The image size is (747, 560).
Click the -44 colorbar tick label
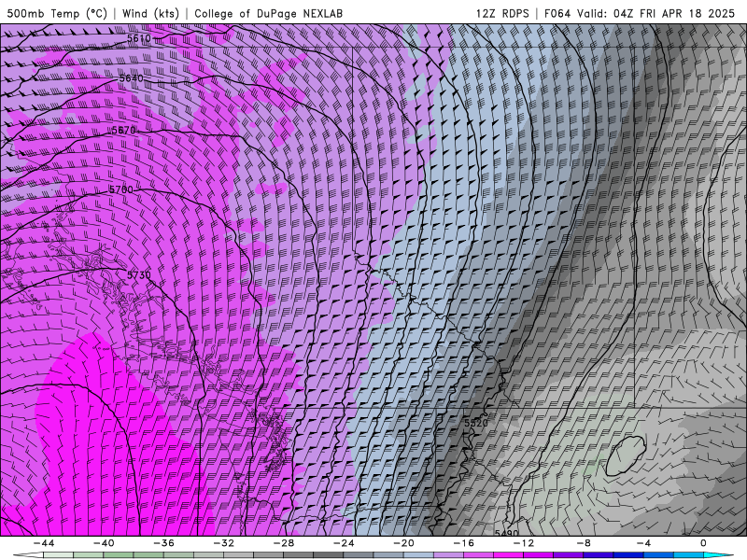[x=44, y=543]
